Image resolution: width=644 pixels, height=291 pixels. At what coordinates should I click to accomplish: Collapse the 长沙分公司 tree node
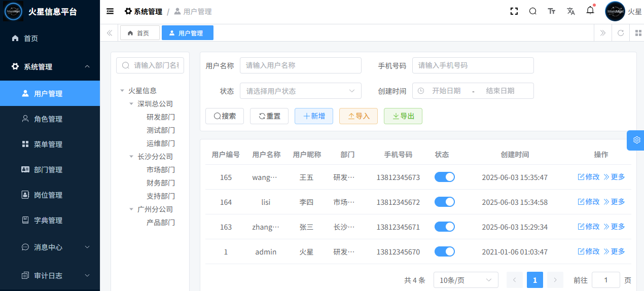131,157
